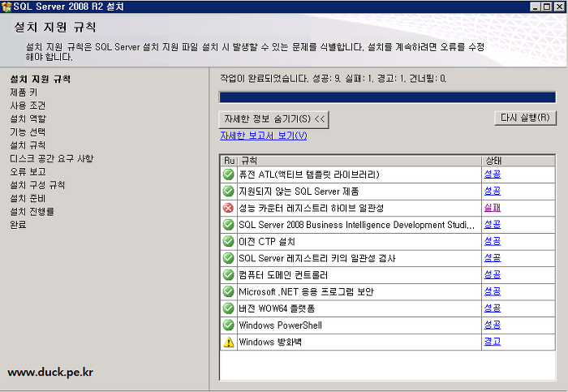Select the 완료 step in sidebar
Screen dimensions: 568x392
(x=18, y=225)
